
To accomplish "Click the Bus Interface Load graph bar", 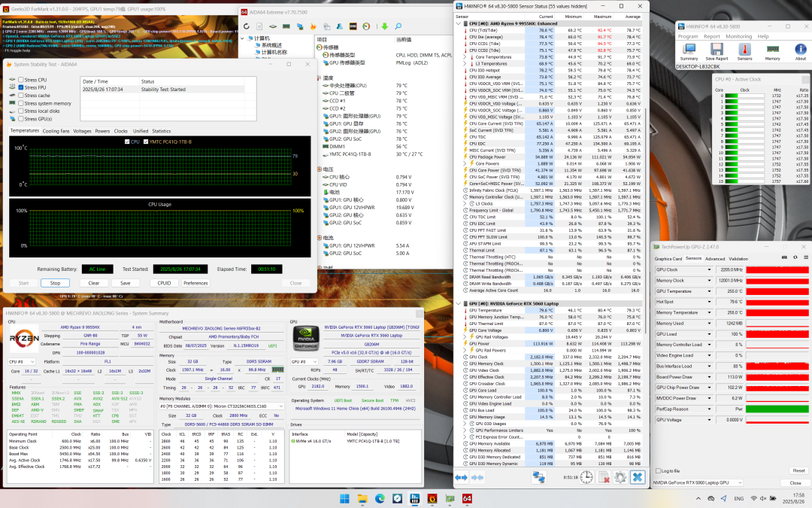I will (777, 366).
